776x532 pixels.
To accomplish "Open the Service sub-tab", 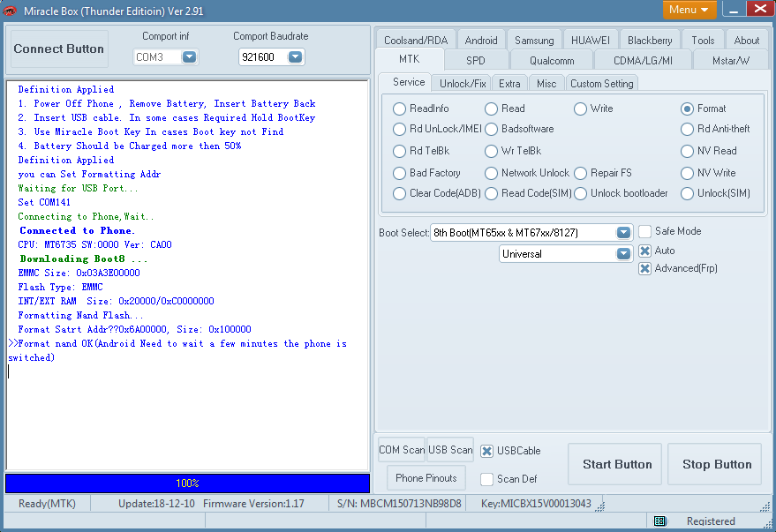I will click(409, 82).
